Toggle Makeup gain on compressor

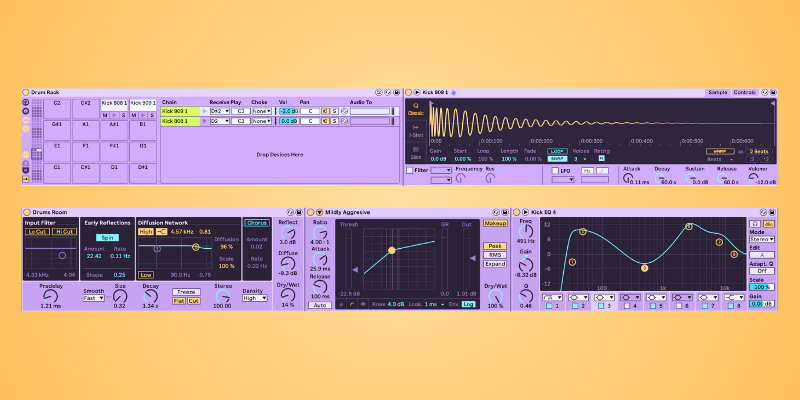[495, 223]
